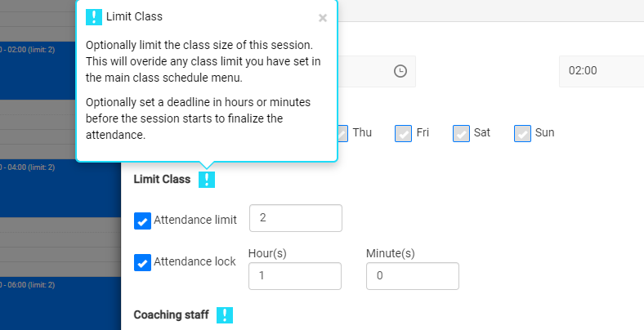Click the clock icon in time field

[400, 71]
